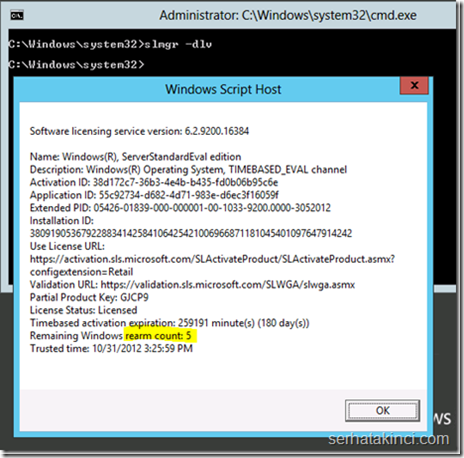Viewport: 464px width, 458px height.
Task: Click the SLActivateProduct.asmx license URL
Action: [x=212, y=259]
